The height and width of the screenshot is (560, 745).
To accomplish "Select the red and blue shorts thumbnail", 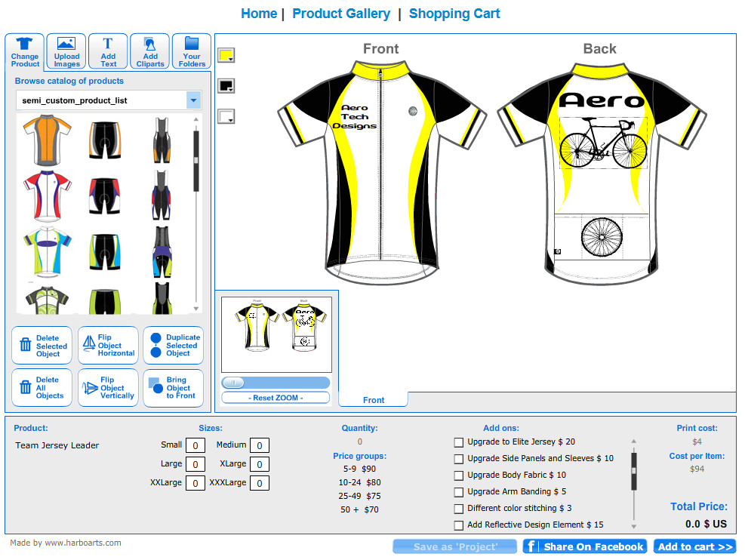I will pos(104,196).
